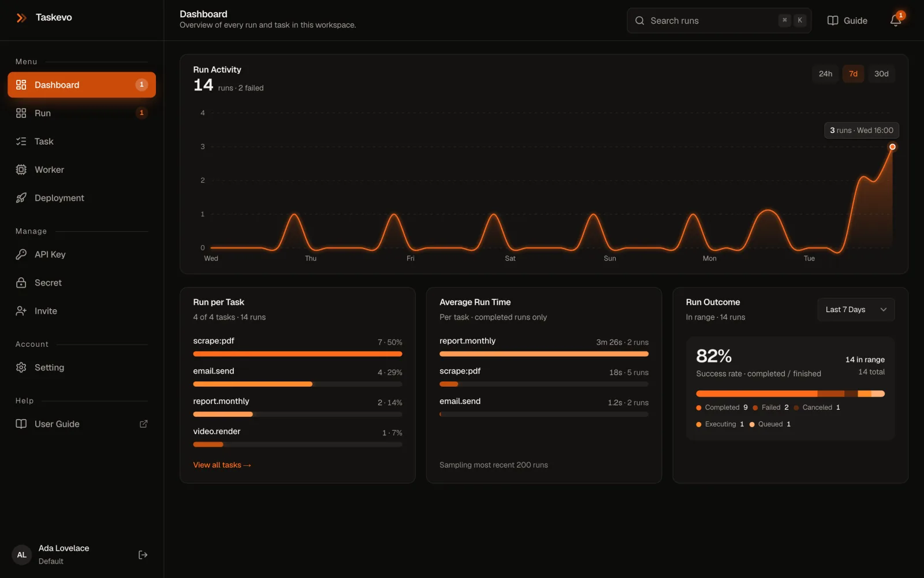Click the 82% success rate value
Viewport: 924px width, 578px height.
[x=714, y=356]
